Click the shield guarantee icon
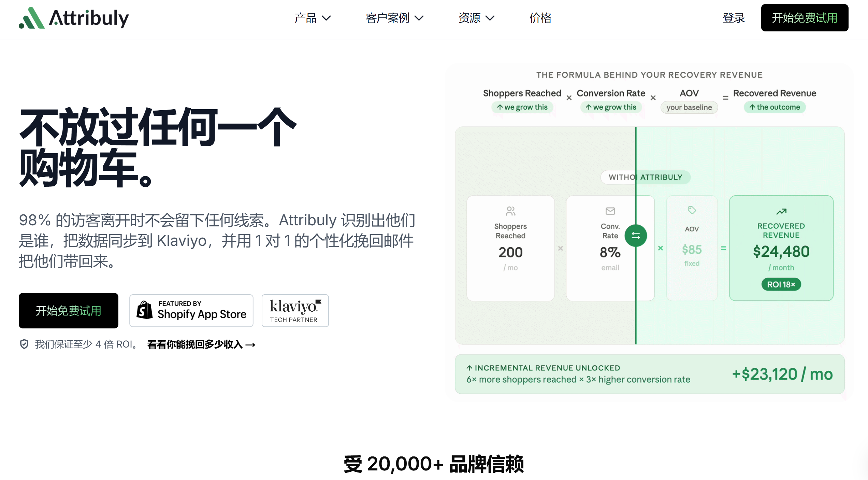 tap(24, 344)
